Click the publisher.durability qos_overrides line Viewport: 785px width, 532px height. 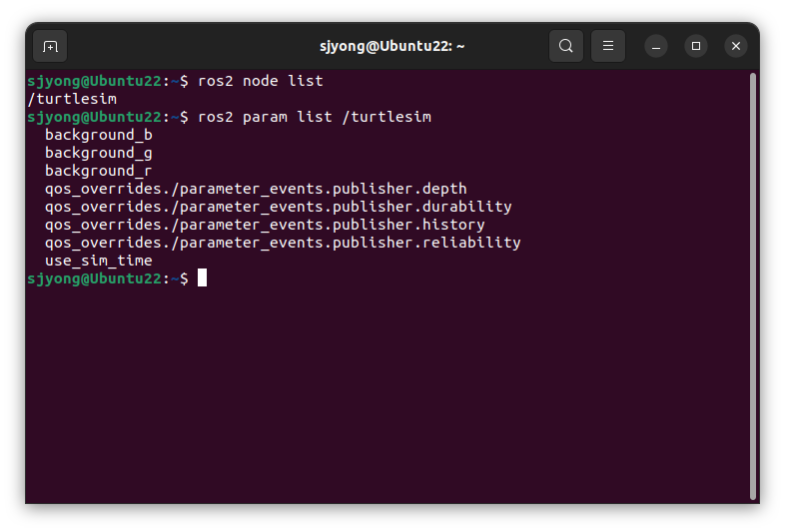(x=279, y=207)
